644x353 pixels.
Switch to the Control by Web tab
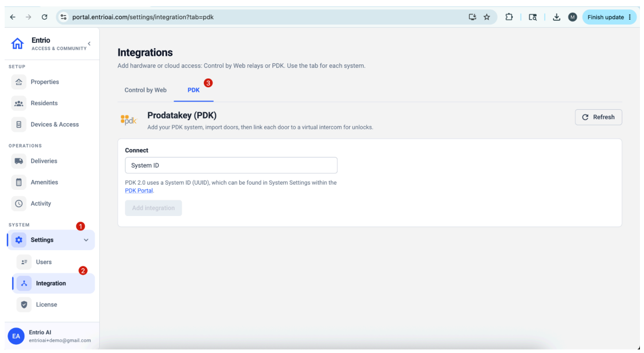click(145, 91)
